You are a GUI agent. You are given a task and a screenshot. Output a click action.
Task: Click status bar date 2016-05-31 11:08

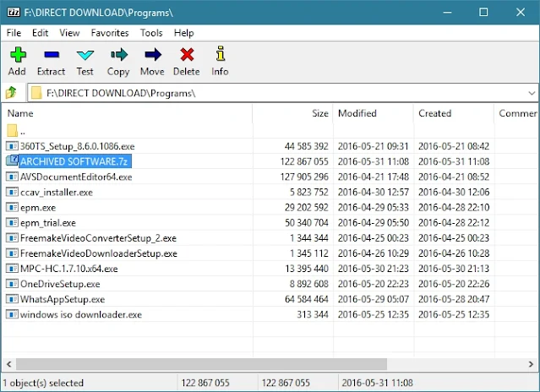click(377, 383)
